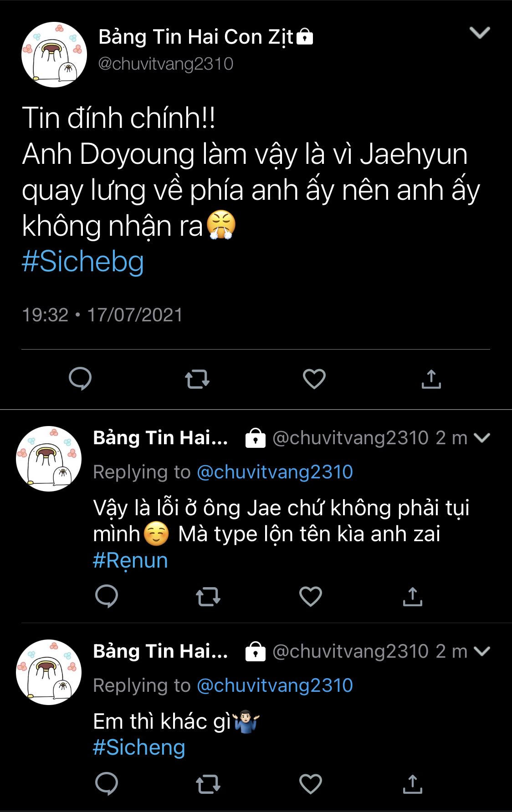The width and height of the screenshot is (512, 812).
Task: Expand options chevron on the #Sicheng reply
Action: point(482,651)
